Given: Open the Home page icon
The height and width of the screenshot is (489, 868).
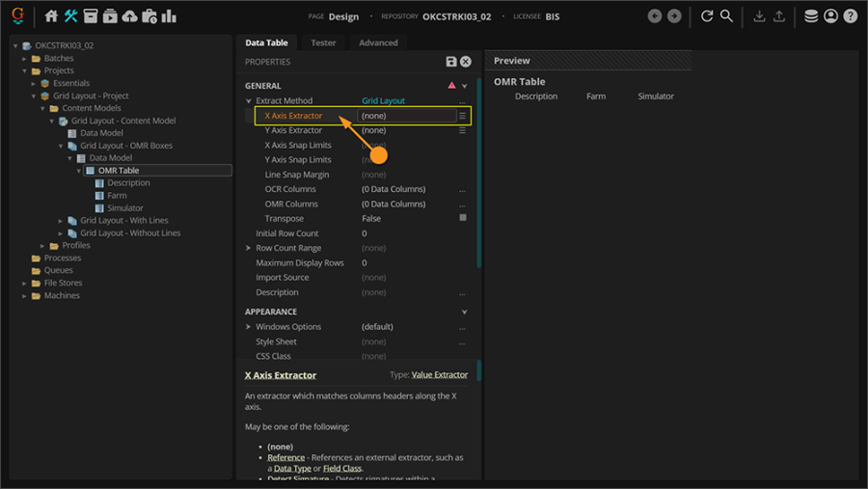Looking at the screenshot, I should [51, 16].
